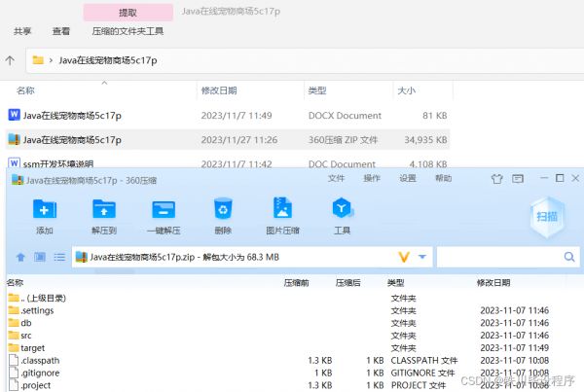Sort Explorer list by 类型 column
This screenshot has width=584, height=392.
(x=317, y=90)
